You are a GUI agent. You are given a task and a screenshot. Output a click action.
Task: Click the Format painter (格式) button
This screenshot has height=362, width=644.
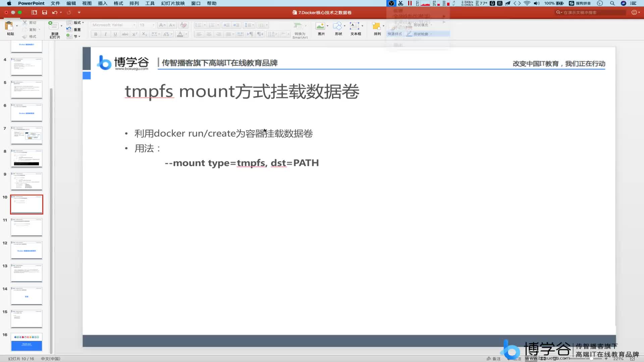pos(30,37)
